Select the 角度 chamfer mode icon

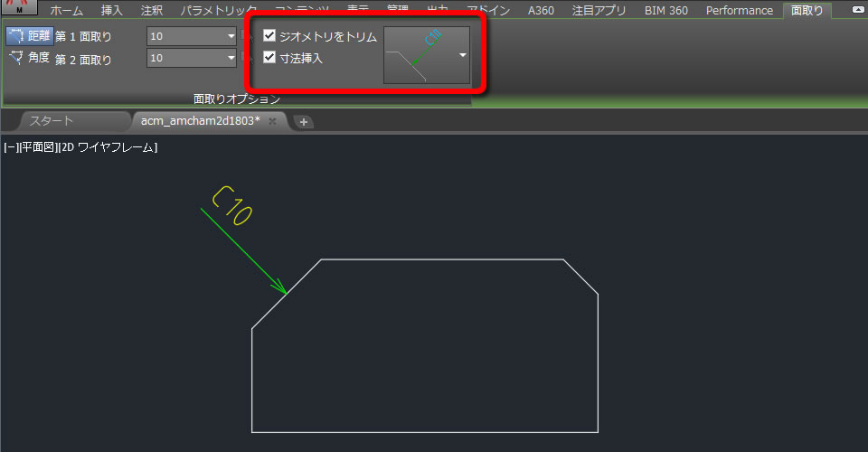tap(16, 57)
